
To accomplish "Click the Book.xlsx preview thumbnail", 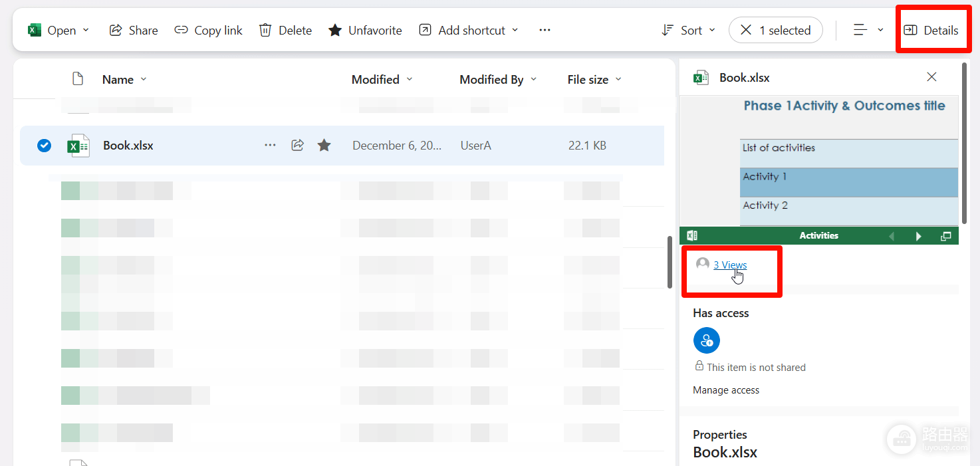I will pyautogui.click(x=819, y=161).
